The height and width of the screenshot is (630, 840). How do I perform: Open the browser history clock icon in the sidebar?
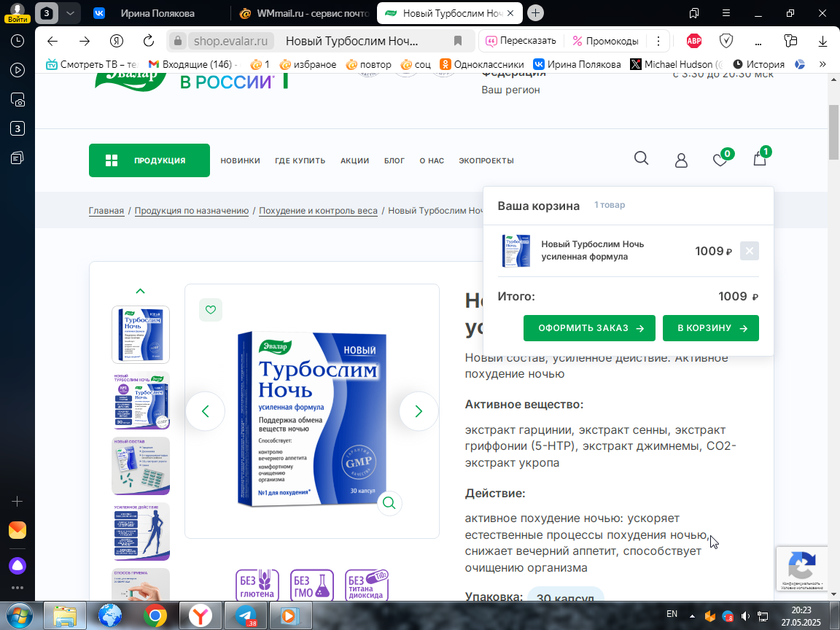point(17,41)
